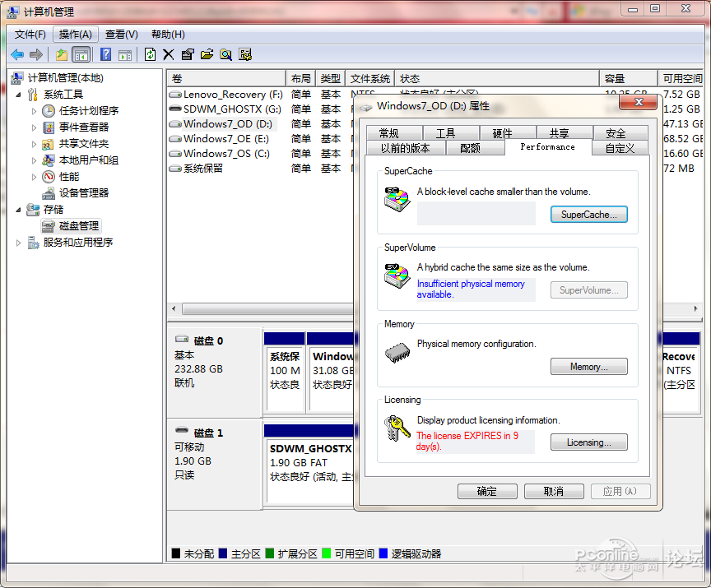
Task: Toggle the Show/Hide Action Pane icon
Action: click(125, 55)
